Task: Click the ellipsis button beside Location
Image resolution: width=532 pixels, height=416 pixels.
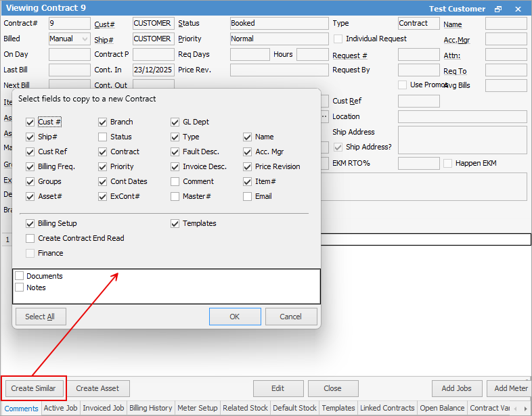Action: click(x=324, y=116)
